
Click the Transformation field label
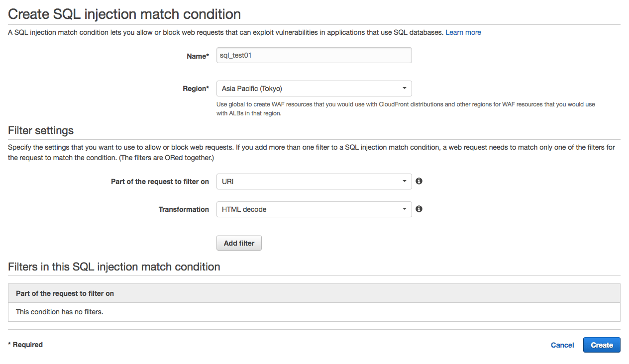point(184,209)
